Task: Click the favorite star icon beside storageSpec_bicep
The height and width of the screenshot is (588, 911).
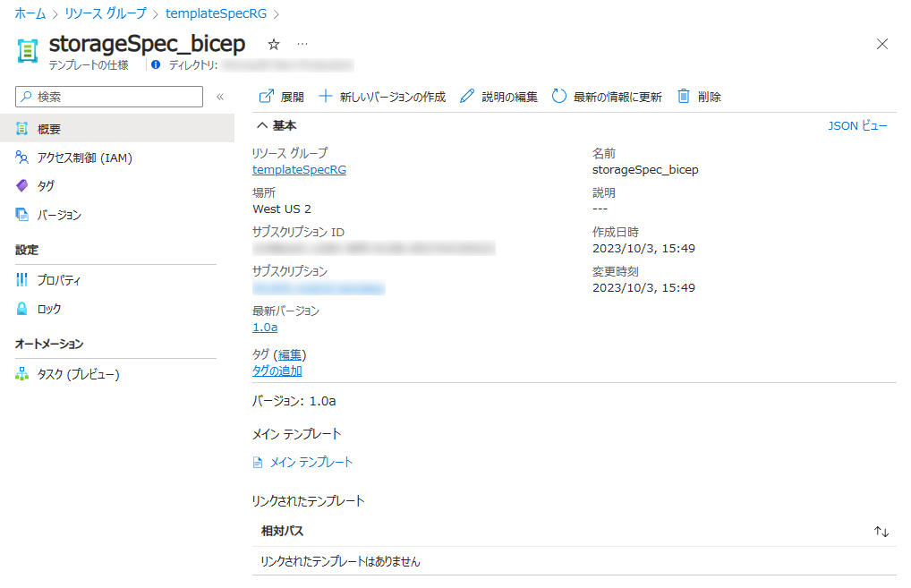Action: click(x=274, y=44)
